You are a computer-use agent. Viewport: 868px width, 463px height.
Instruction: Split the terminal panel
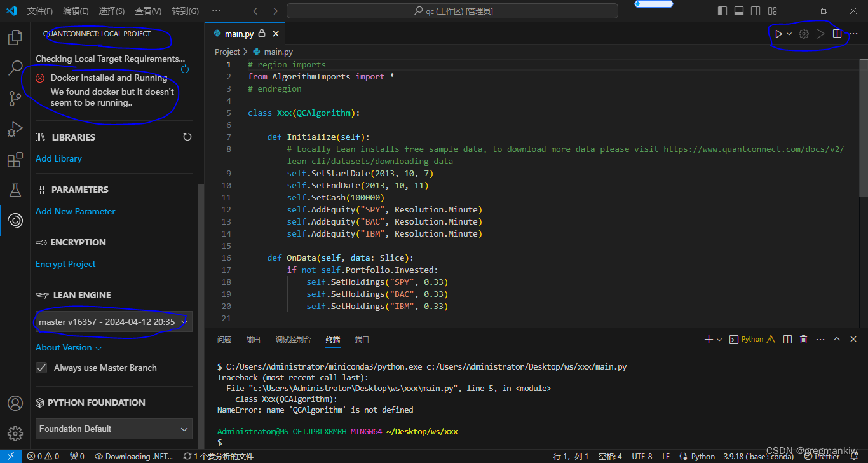pos(787,340)
